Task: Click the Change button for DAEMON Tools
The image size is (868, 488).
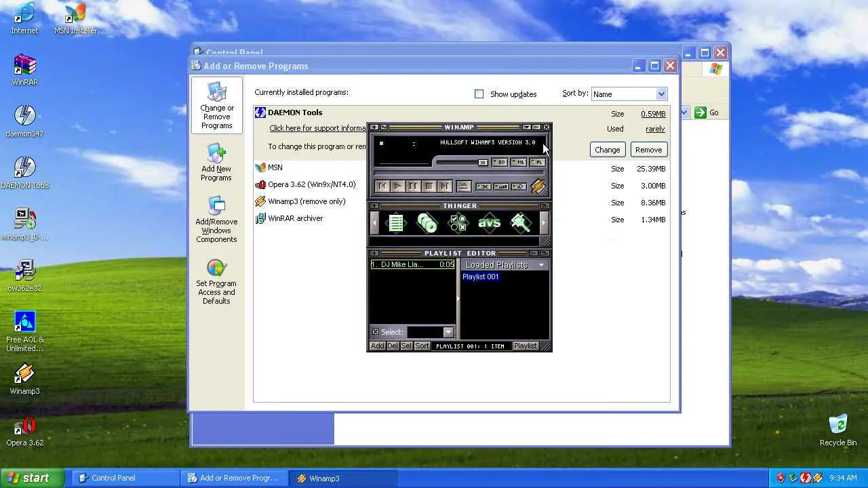Action: point(607,150)
